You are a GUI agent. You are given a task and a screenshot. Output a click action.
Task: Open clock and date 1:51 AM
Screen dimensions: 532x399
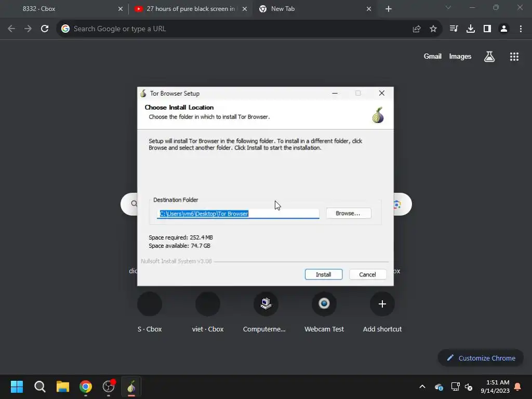point(495,387)
